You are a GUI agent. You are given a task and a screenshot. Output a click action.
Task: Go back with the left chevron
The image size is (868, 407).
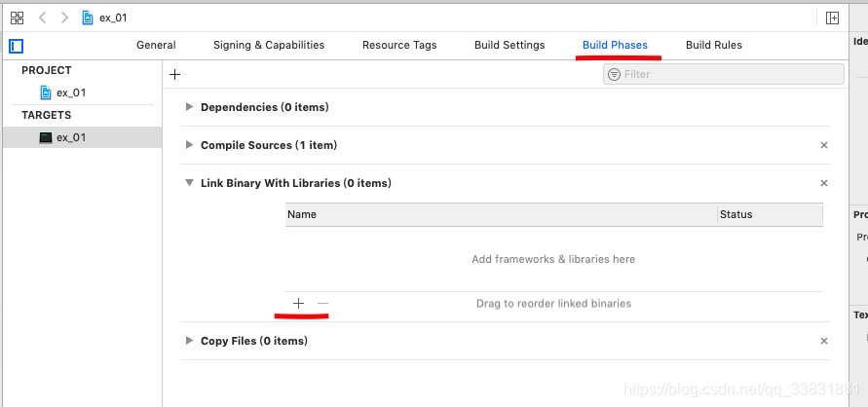pyautogui.click(x=43, y=18)
